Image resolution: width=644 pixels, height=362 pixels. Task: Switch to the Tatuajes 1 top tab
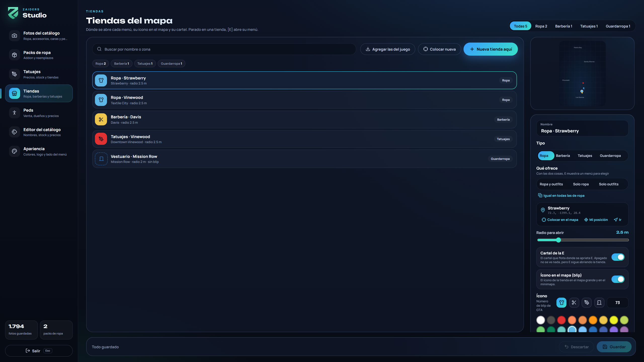589,26
